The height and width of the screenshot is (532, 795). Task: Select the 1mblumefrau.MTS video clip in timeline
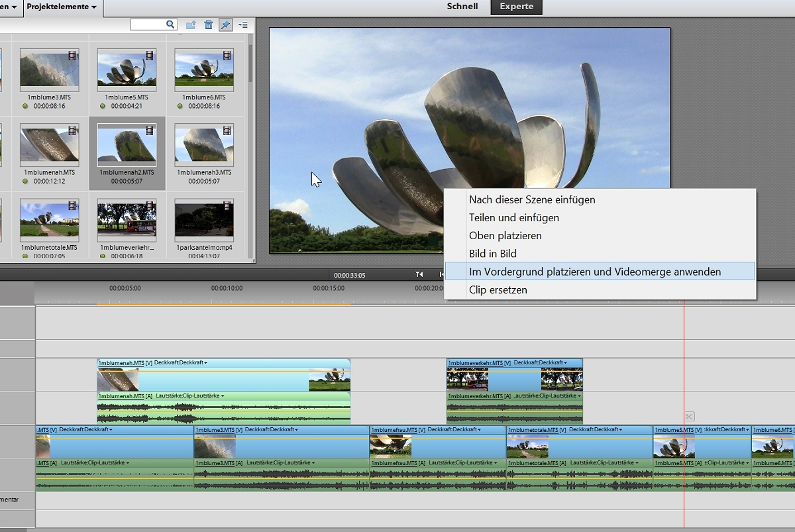[438, 442]
